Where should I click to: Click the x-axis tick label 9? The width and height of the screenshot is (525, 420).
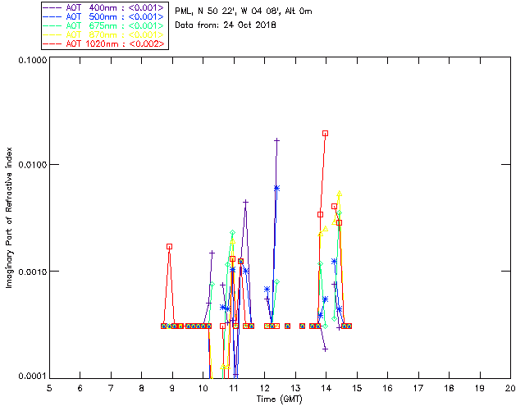(x=172, y=388)
